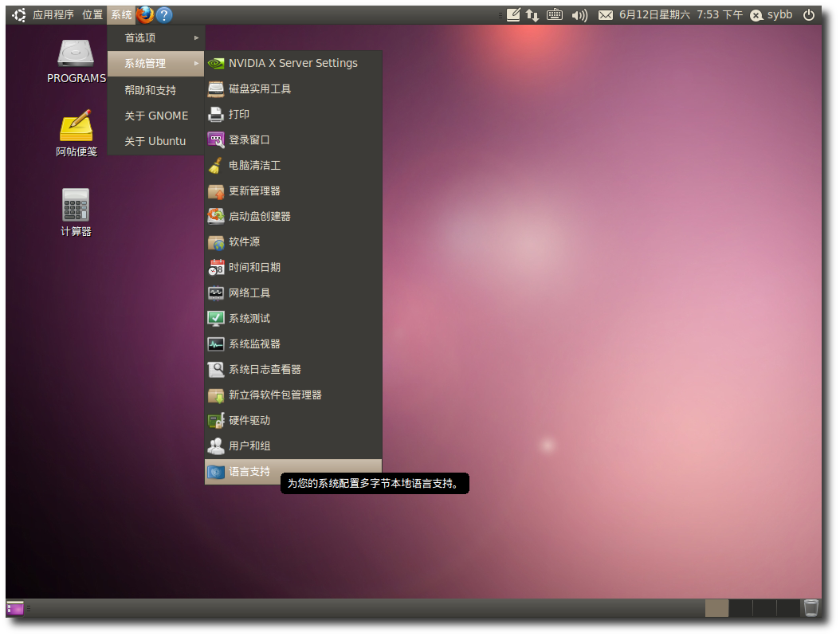The image size is (840, 636).
Task: Open the 应用程序 menu
Action: tap(53, 14)
